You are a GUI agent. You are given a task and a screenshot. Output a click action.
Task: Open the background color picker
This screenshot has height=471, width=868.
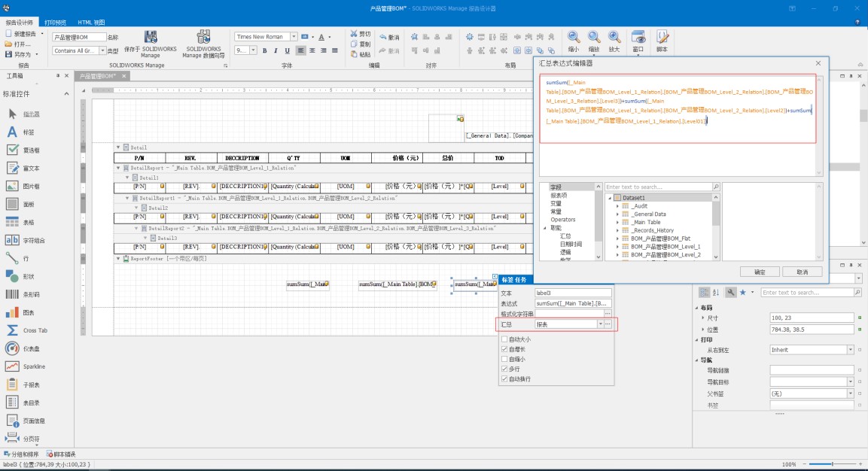coord(304,37)
